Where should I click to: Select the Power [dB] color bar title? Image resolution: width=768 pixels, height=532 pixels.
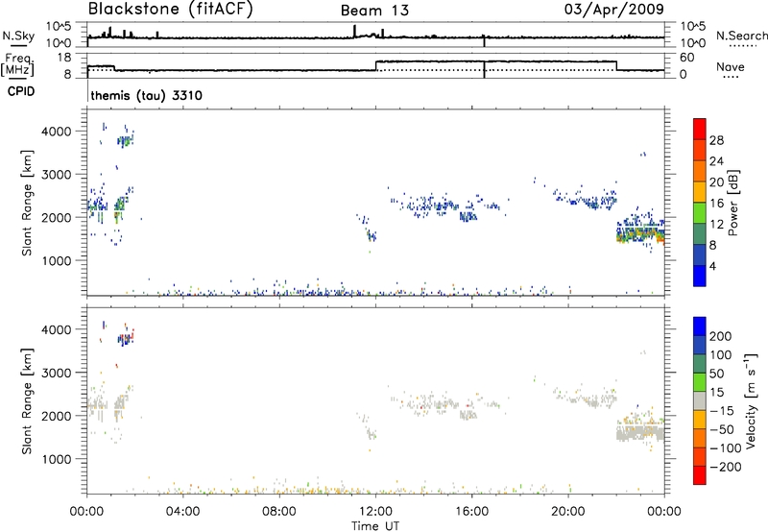click(x=732, y=203)
